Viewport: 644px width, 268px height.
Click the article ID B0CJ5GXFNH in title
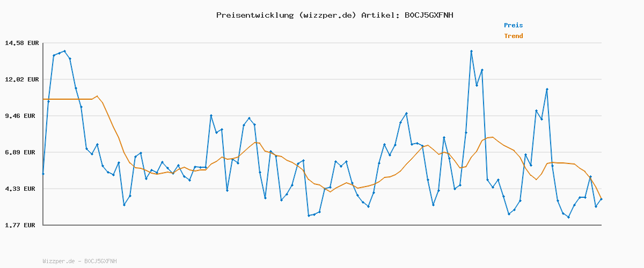[428, 15]
